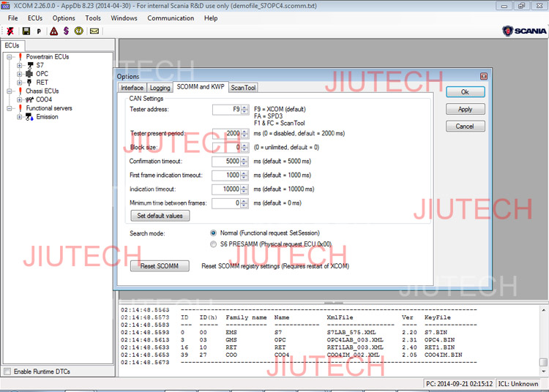The image size is (549, 392).
Task: Click the Apply button
Action: (466, 109)
